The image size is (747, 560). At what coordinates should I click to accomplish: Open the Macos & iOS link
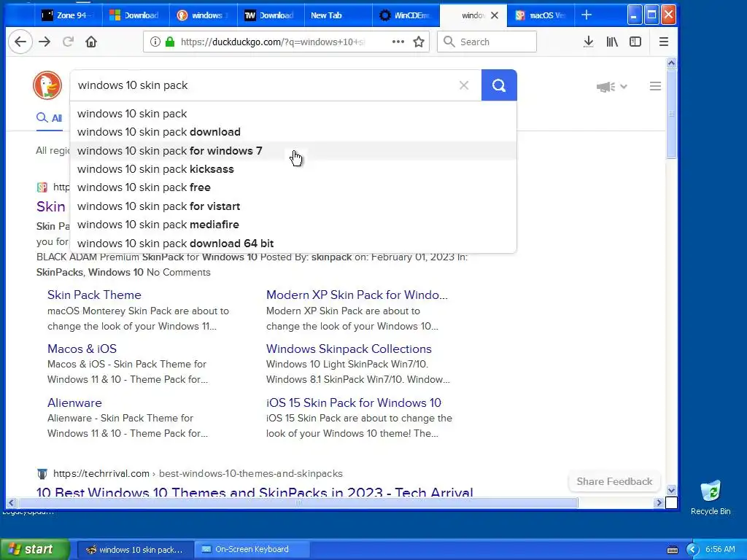(x=82, y=349)
